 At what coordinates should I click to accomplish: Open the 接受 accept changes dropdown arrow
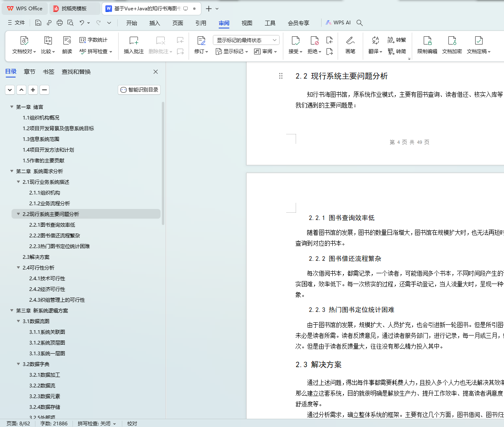click(302, 51)
